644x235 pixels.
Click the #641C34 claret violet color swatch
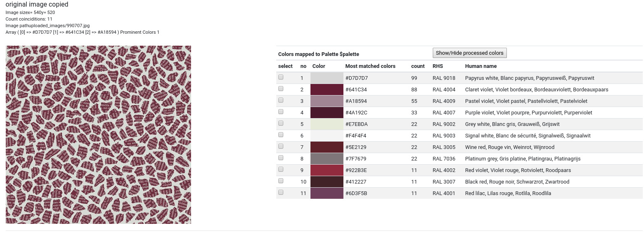[327, 90]
